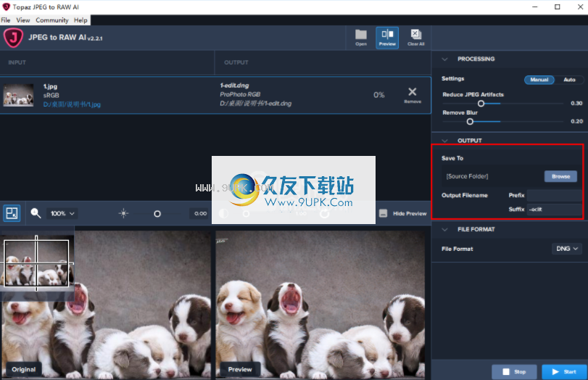588x380 pixels.
Task: Open the 100% zoom level dropdown
Action: point(62,213)
